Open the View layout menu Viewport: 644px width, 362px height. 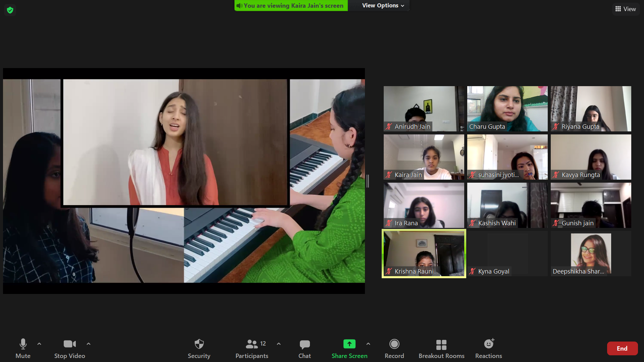[626, 9]
